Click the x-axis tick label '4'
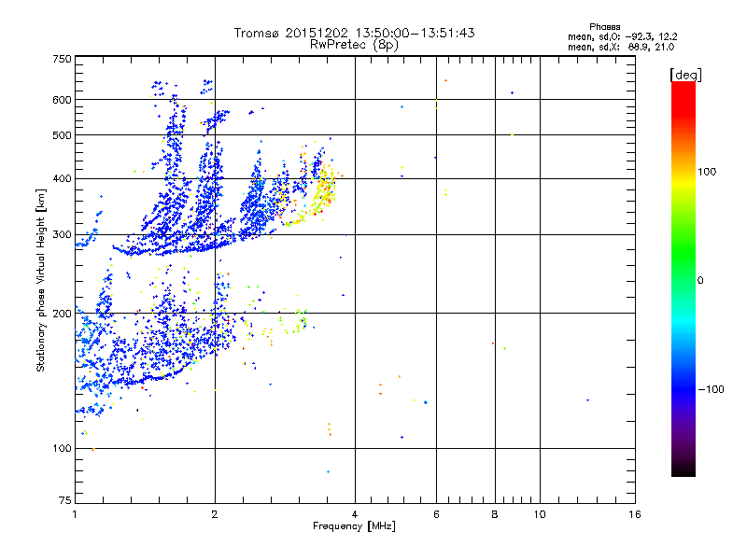This screenshot has width=747, height=560. coord(355,514)
